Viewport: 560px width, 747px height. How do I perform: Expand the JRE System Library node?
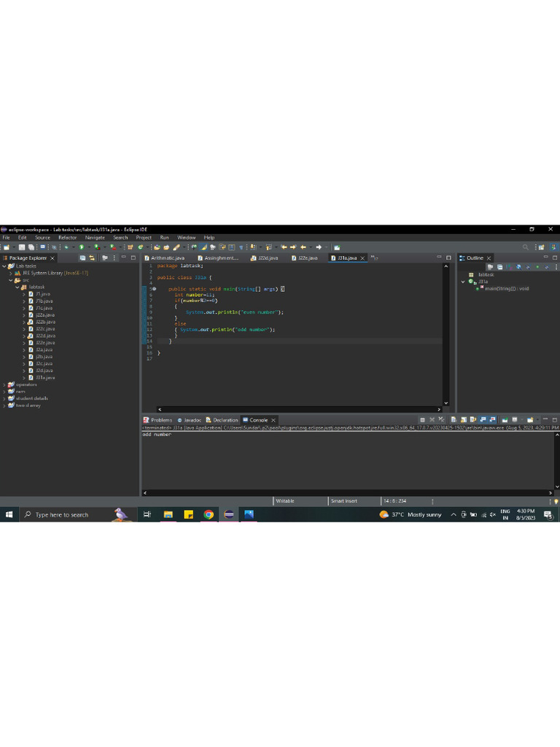[x=10, y=273]
